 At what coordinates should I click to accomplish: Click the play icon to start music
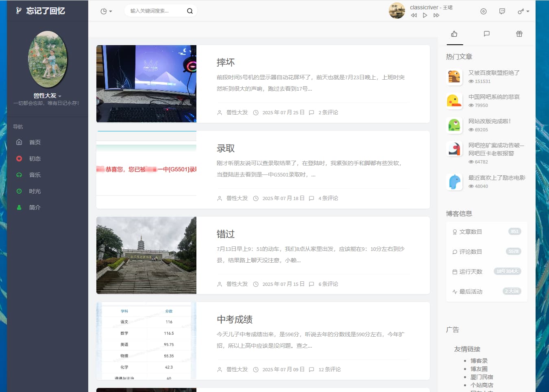(425, 15)
